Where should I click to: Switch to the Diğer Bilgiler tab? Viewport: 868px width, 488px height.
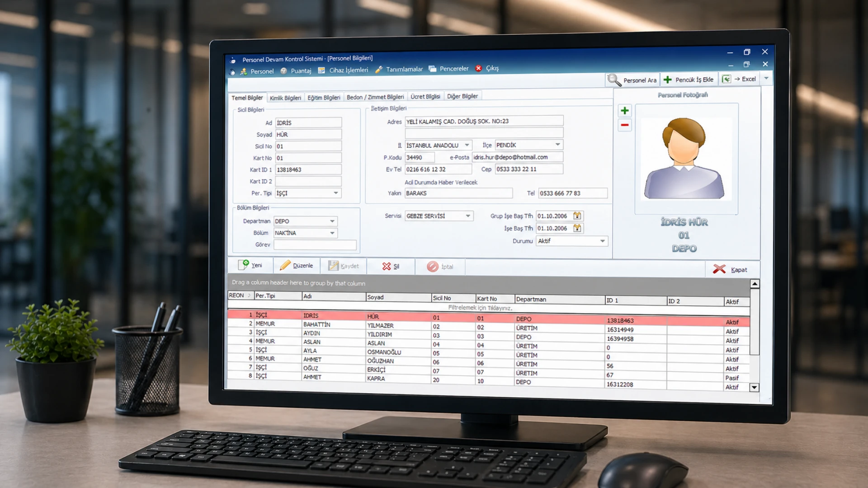click(x=462, y=96)
